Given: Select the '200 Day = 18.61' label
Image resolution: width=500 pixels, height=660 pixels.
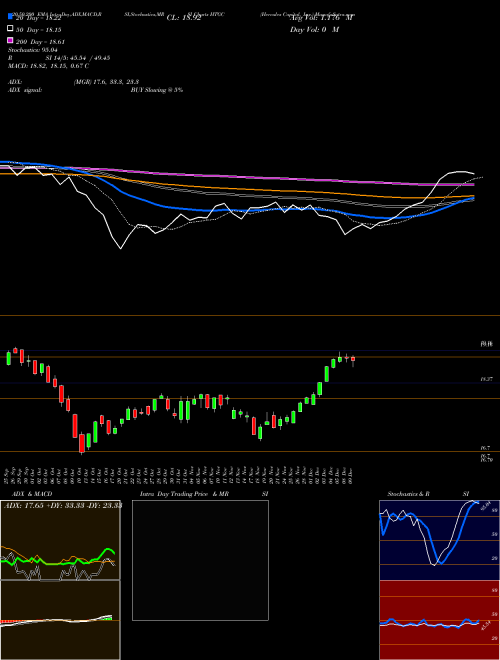Looking at the screenshot, I should [x=40, y=42].
